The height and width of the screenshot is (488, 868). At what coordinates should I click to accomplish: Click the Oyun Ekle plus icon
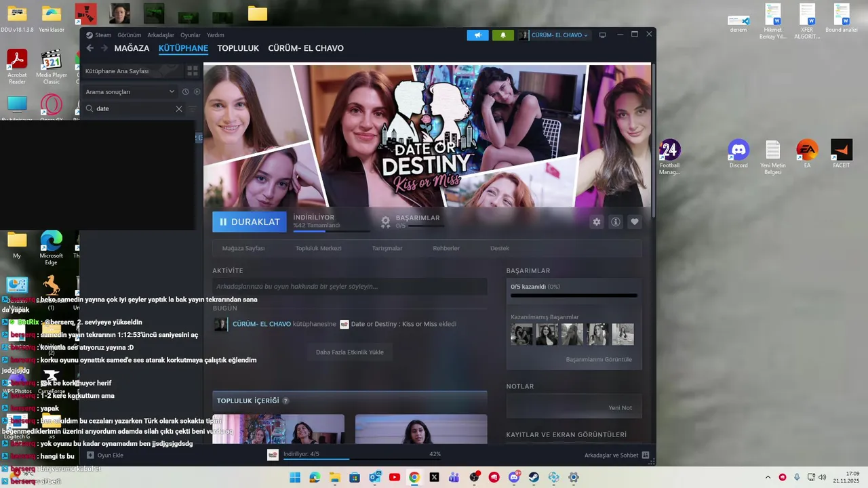tap(90, 455)
